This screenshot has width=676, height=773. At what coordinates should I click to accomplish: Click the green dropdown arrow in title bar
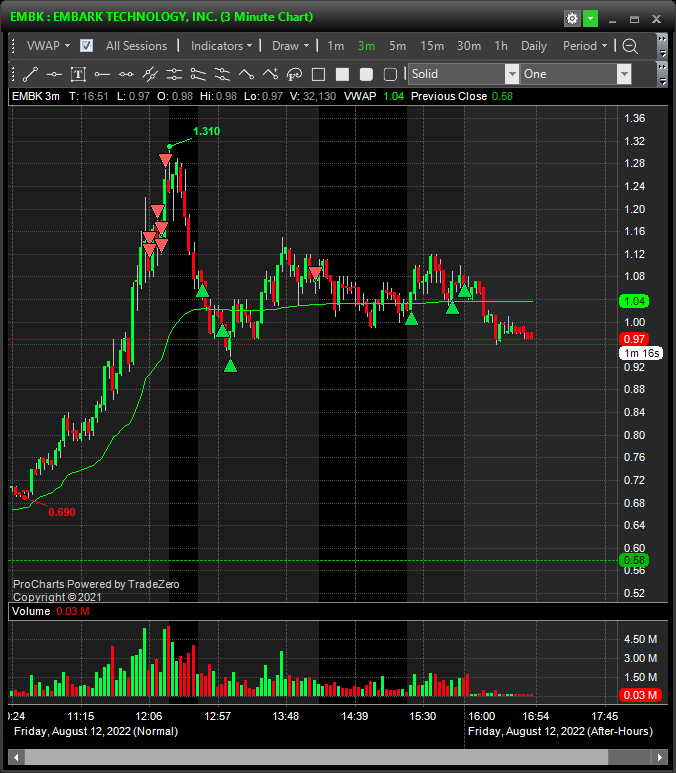pos(590,19)
